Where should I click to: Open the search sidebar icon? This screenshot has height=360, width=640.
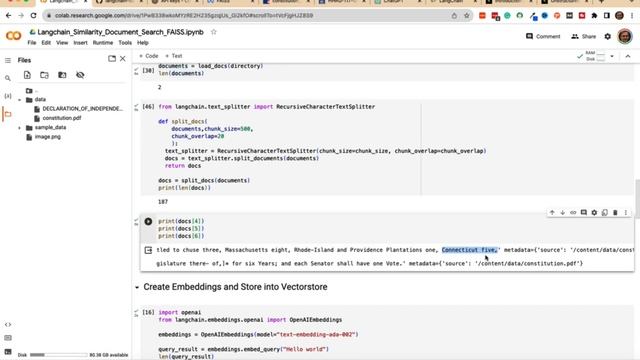8,78
